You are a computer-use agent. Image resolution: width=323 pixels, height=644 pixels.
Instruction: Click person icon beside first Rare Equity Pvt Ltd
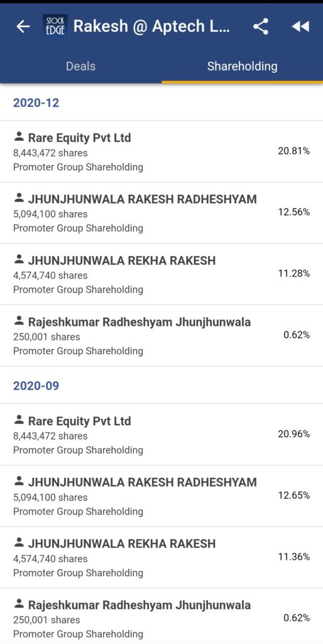tap(18, 136)
